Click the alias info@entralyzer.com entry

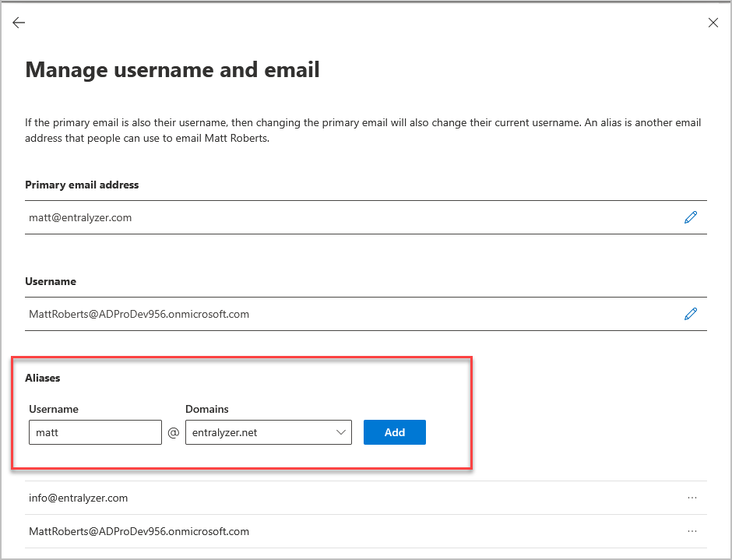tap(79, 497)
